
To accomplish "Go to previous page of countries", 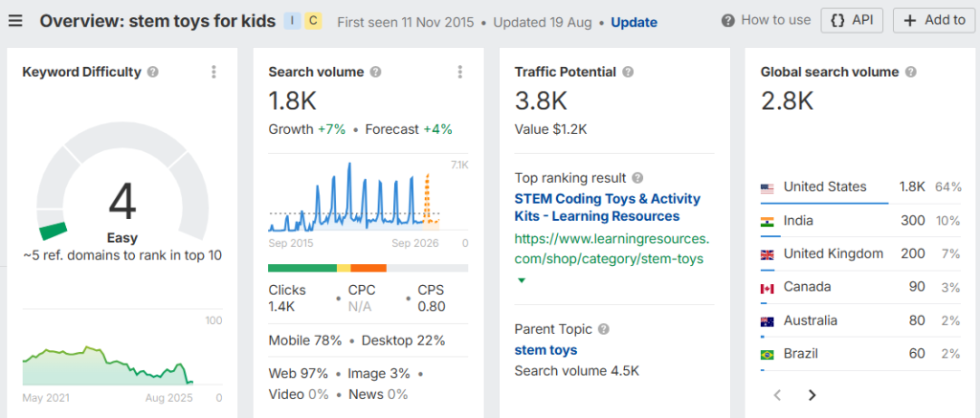I will coord(777,395).
